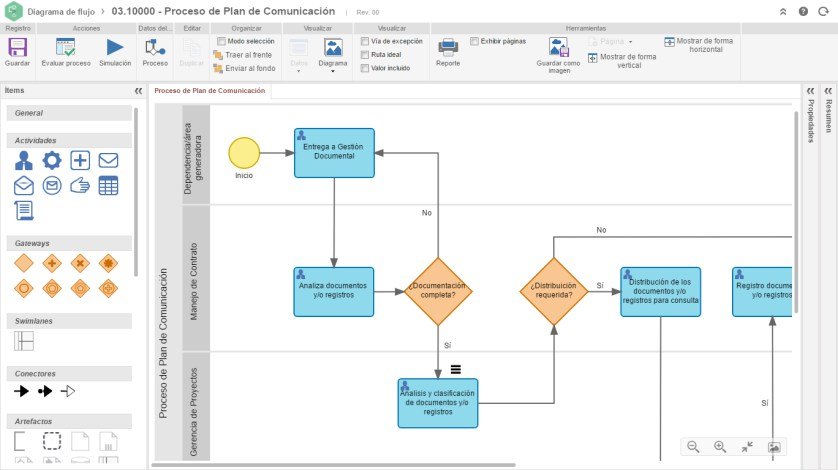Viewport: 838px width, 470px height.
Task: Click the horizontal scrollbar under the diagram
Action: pos(334,465)
